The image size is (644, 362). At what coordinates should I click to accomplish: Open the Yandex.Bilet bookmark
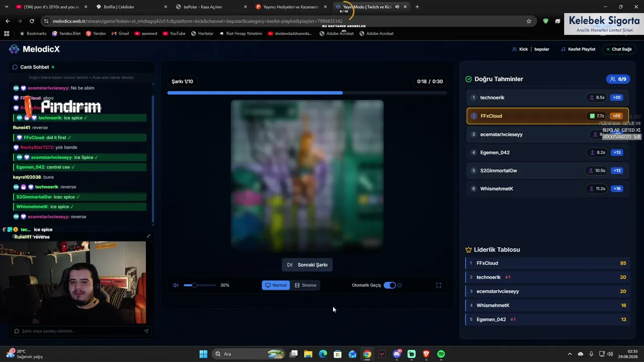point(66,33)
